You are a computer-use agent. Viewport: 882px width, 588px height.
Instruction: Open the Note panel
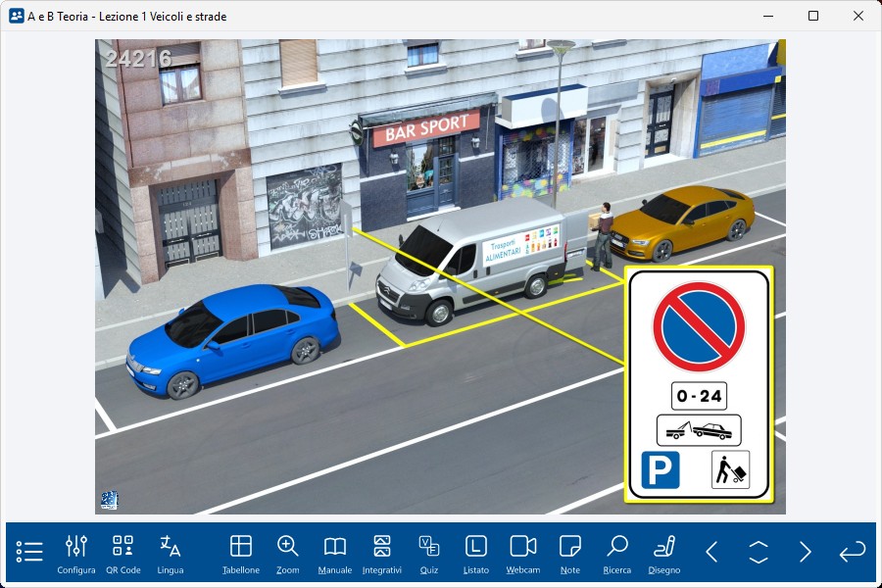tap(570, 553)
